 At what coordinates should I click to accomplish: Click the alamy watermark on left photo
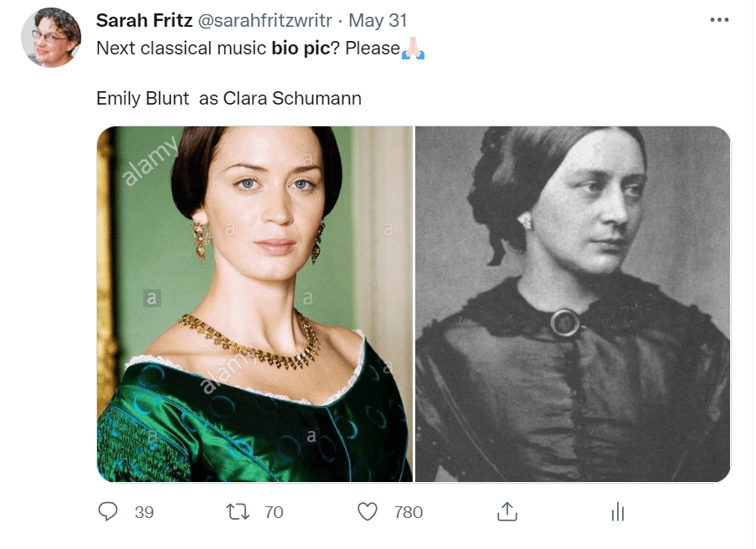[151, 163]
